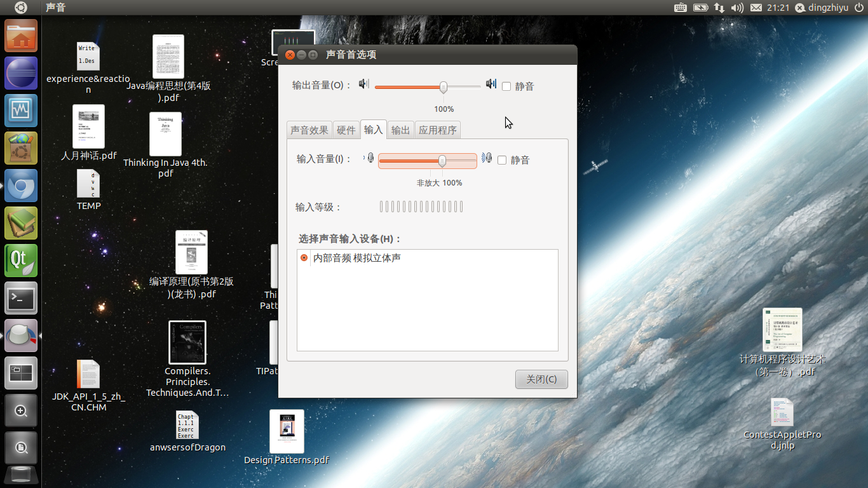The image size is (868, 488).
Task: Select 人月神话.pdf on the desktop
Action: [89, 133]
